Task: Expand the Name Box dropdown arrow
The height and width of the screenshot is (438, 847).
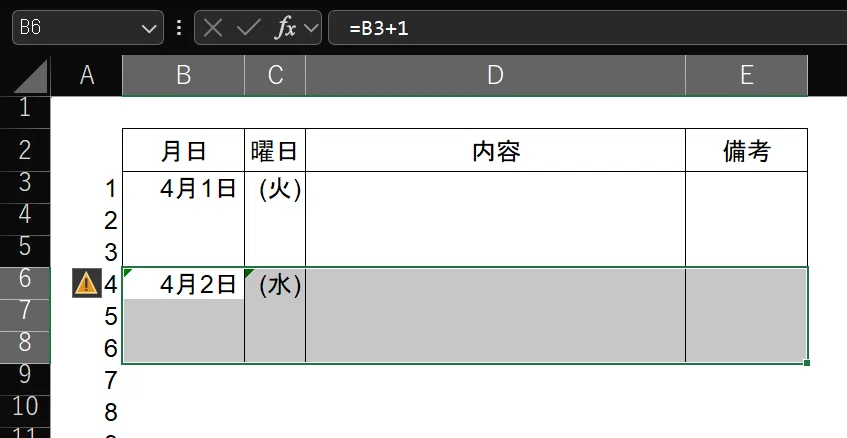Action: pyautogui.click(x=149, y=28)
